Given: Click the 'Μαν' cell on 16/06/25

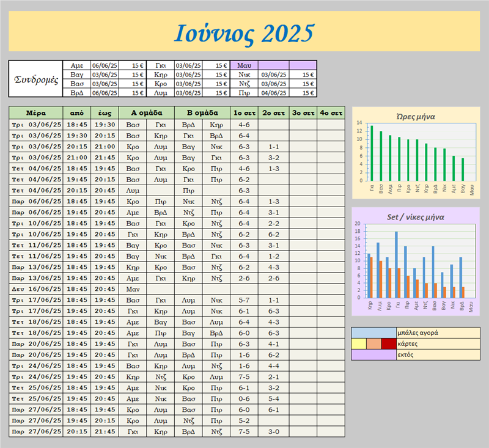Looking at the screenshot, I should 133,288.
